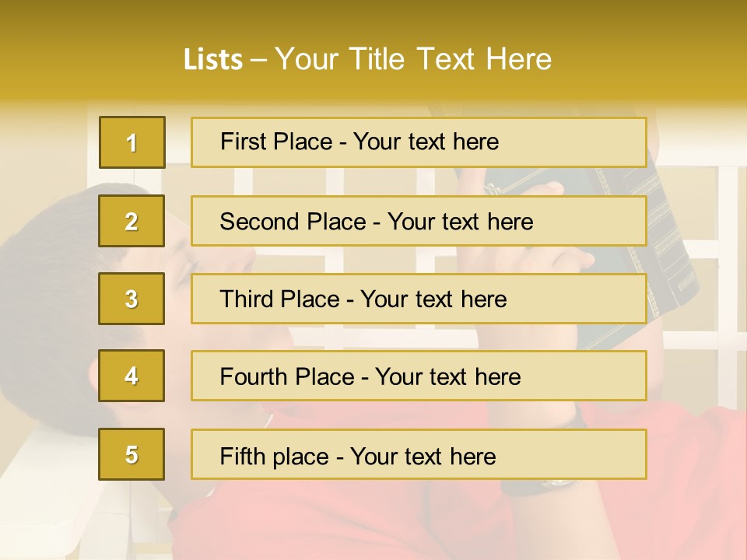This screenshot has height=560, width=747.
Task: Click the number 3 gold box
Action: pyautogui.click(x=132, y=299)
